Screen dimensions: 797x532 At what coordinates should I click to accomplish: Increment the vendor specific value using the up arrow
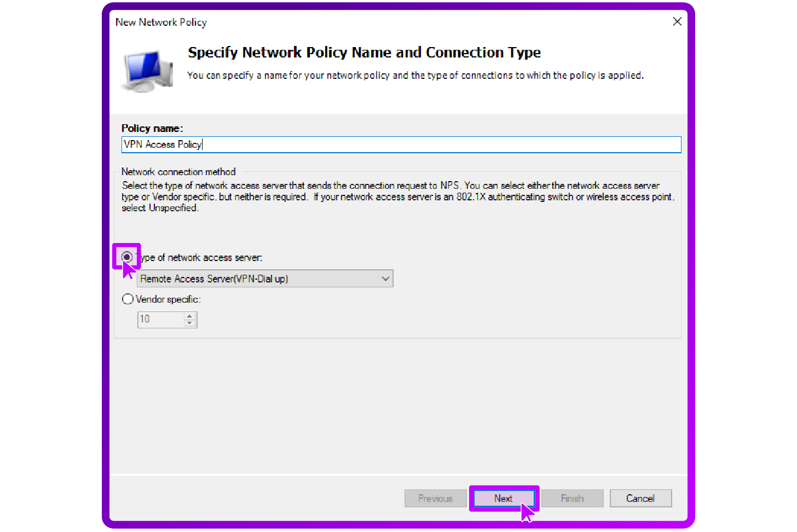[190, 315]
